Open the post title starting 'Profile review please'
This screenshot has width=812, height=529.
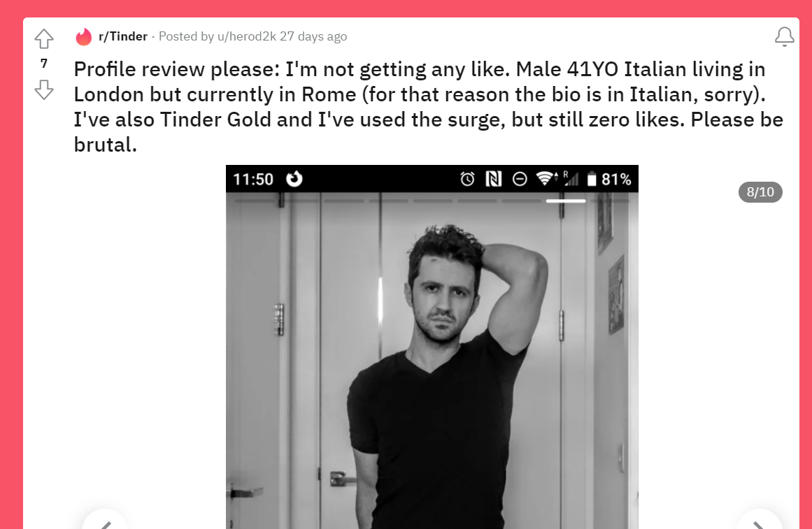(x=428, y=107)
